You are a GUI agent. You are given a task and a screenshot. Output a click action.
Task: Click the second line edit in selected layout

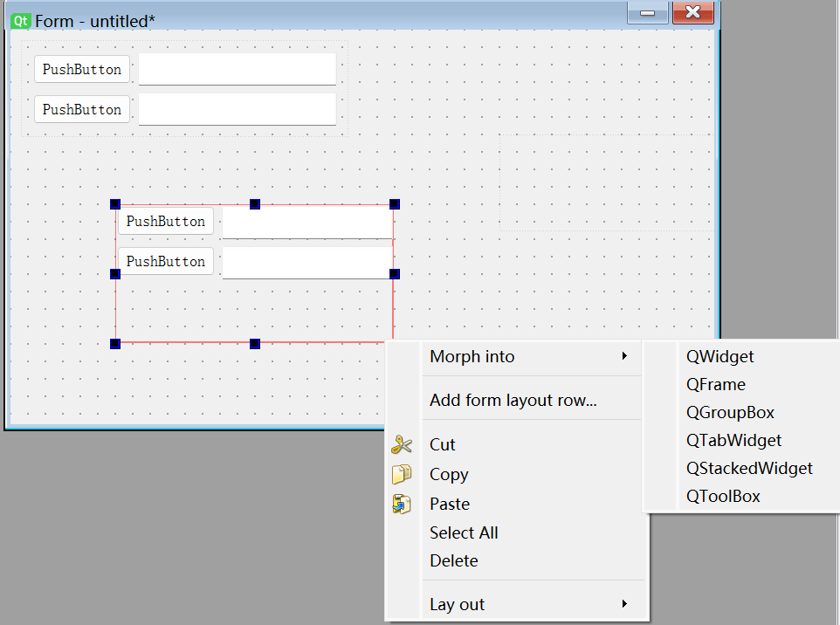pyautogui.click(x=307, y=263)
